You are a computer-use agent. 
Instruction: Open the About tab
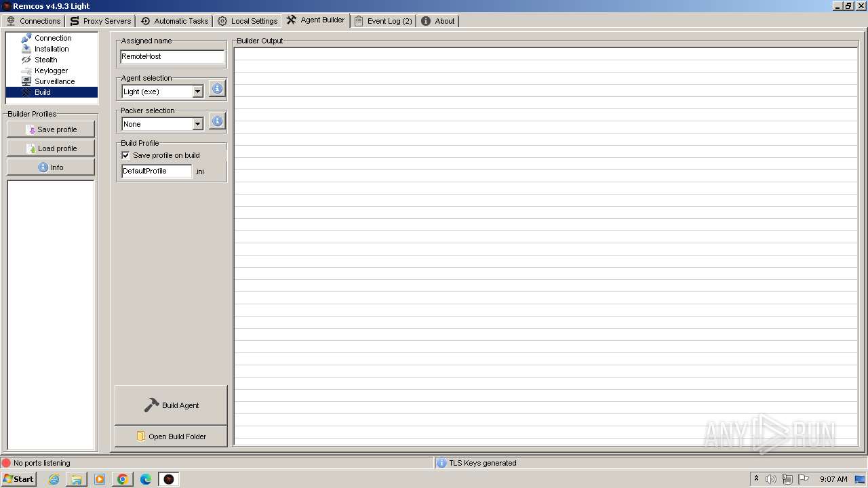437,21
